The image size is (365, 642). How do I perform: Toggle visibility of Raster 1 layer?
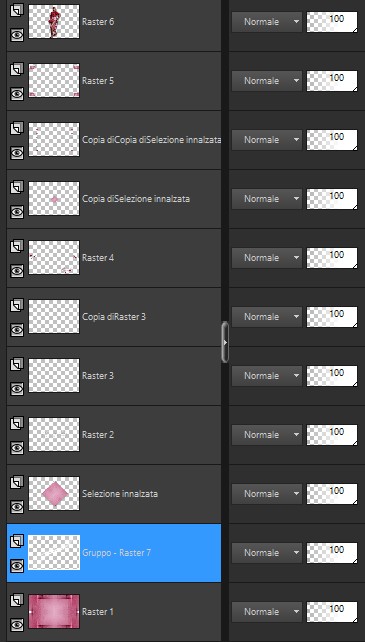[17, 624]
